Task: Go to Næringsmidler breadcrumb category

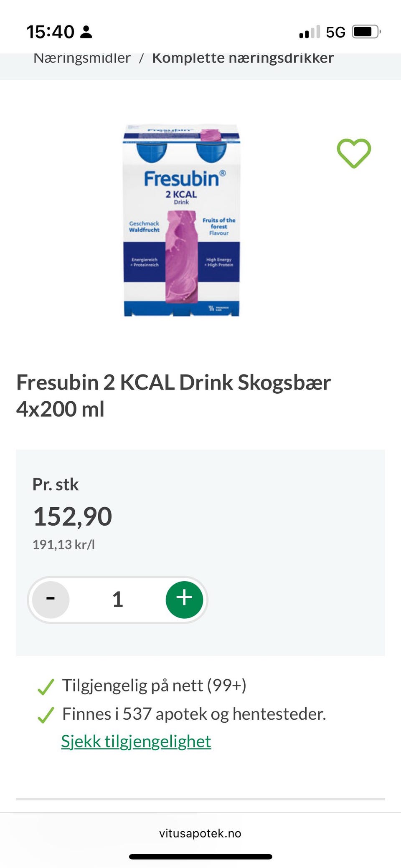Action: pyautogui.click(x=82, y=58)
